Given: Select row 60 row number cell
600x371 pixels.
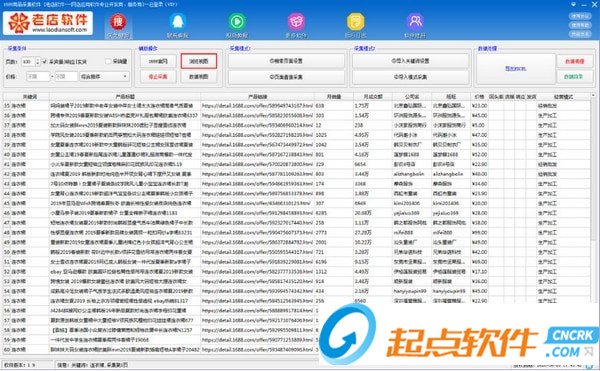Looking at the screenshot, I should click(x=7, y=350).
